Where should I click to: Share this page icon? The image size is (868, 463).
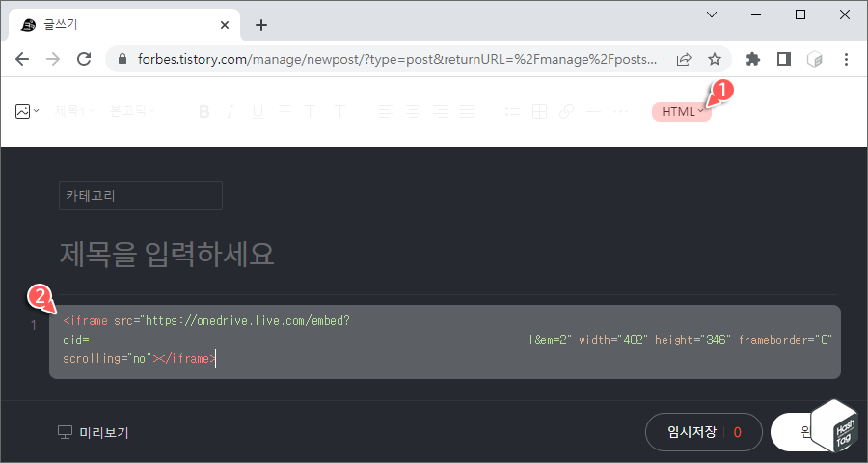click(684, 59)
